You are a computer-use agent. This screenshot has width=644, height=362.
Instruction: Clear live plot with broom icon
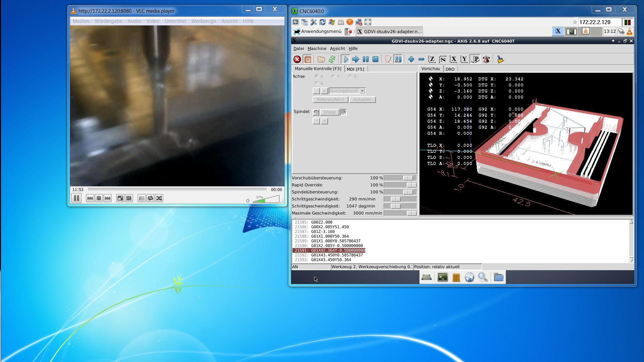pyautogui.click(x=500, y=59)
